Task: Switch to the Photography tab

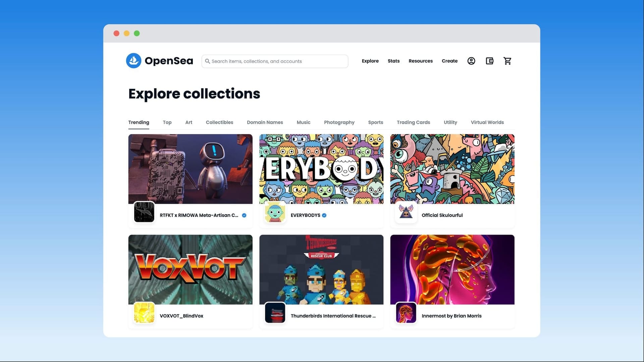Action: click(339, 122)
